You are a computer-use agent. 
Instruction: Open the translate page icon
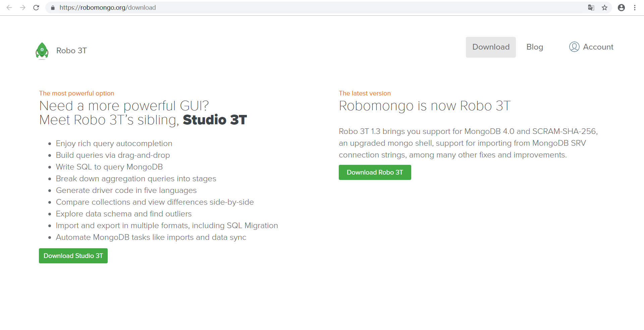(x=591, y=7)
